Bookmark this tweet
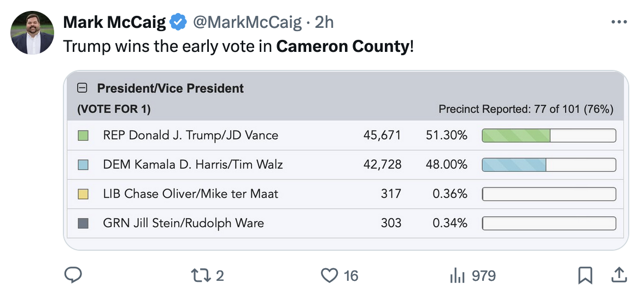 [x=586, y=275]
